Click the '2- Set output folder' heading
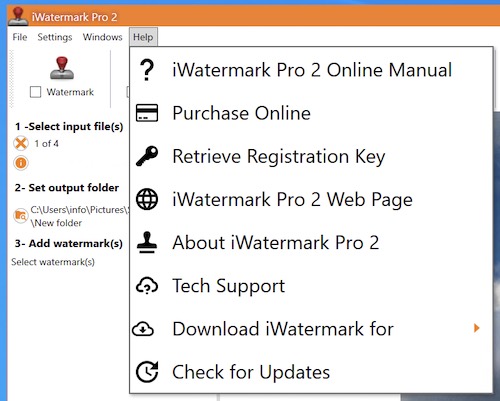 [67, 188]
